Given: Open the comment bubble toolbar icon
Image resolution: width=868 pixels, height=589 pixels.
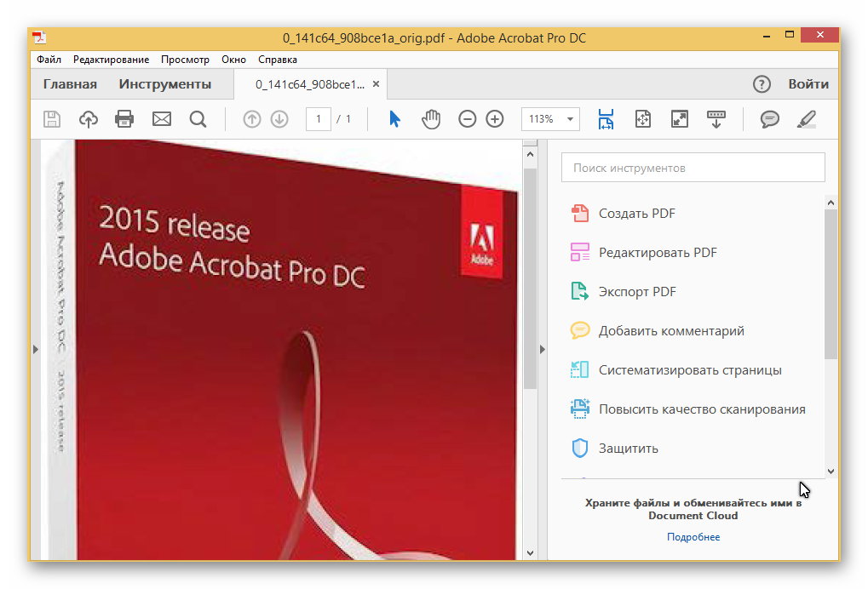Looking at the screenshot, I should click(x=770, y=119).
